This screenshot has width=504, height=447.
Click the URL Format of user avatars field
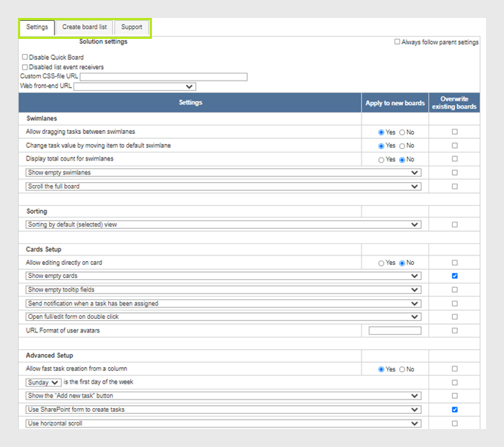point(395,330)
